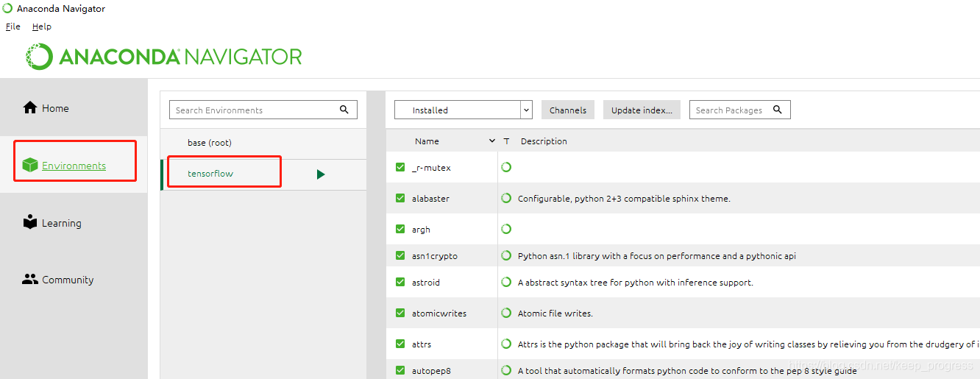Select the astroid package name
The width and height of the screenshot is (980, 379).
coord(426,282)
